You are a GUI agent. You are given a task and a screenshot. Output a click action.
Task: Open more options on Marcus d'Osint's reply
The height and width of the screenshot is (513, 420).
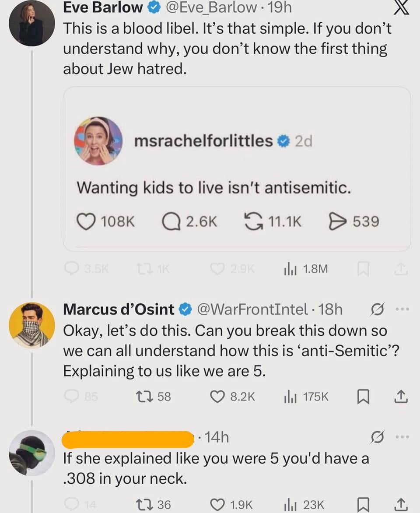[x=401, y=309]
